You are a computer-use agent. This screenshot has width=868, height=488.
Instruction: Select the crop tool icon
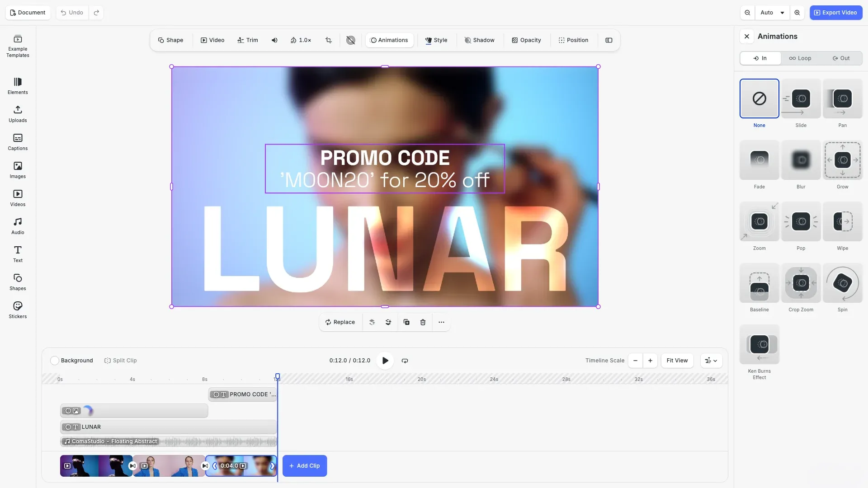point(329,40)
